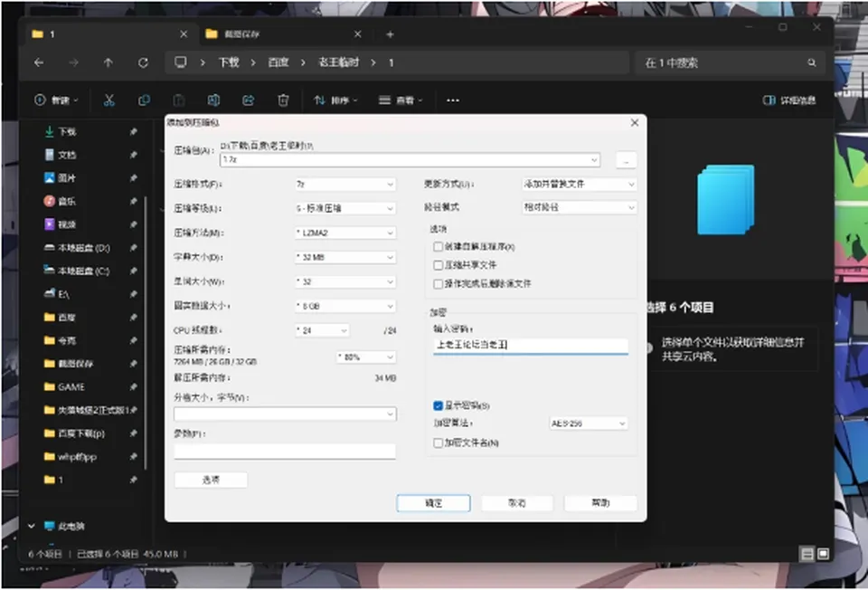Open the 排序 sort menu in toolbar
This screenshot has width=868, height=590.
coord(336,100)
